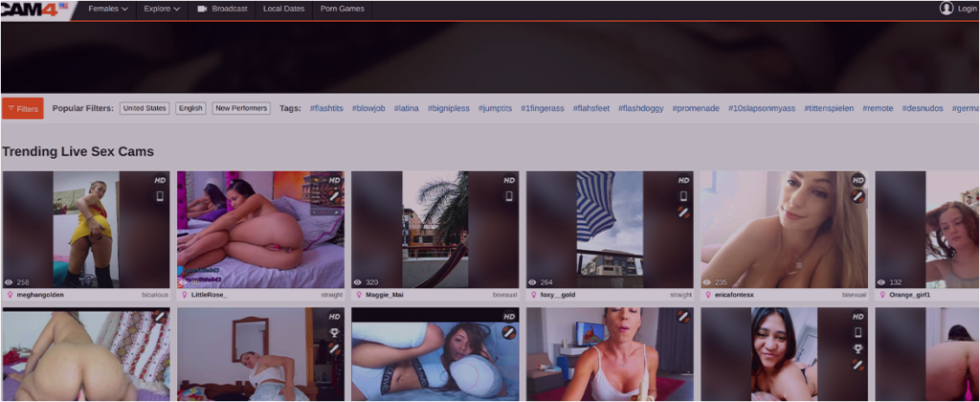The height and width of the screenshot is (402, 980).
Task: Click the #remote tag link
Action: click(877, 108)
